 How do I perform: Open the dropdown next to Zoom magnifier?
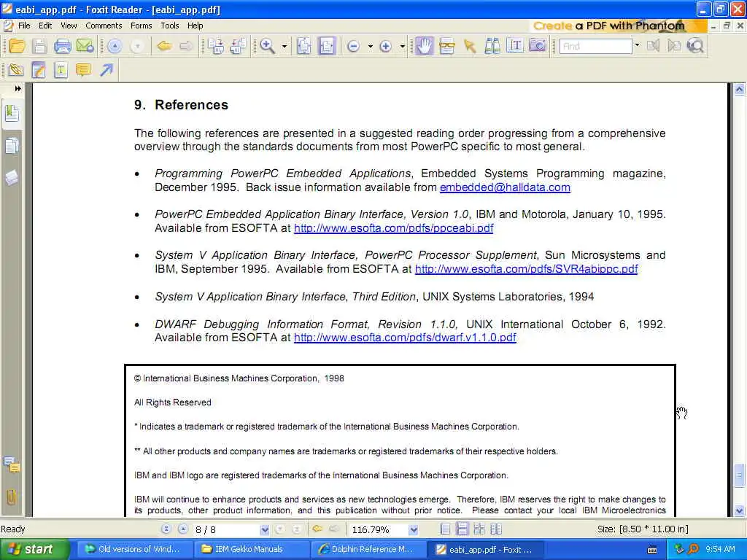pos(285,46)
